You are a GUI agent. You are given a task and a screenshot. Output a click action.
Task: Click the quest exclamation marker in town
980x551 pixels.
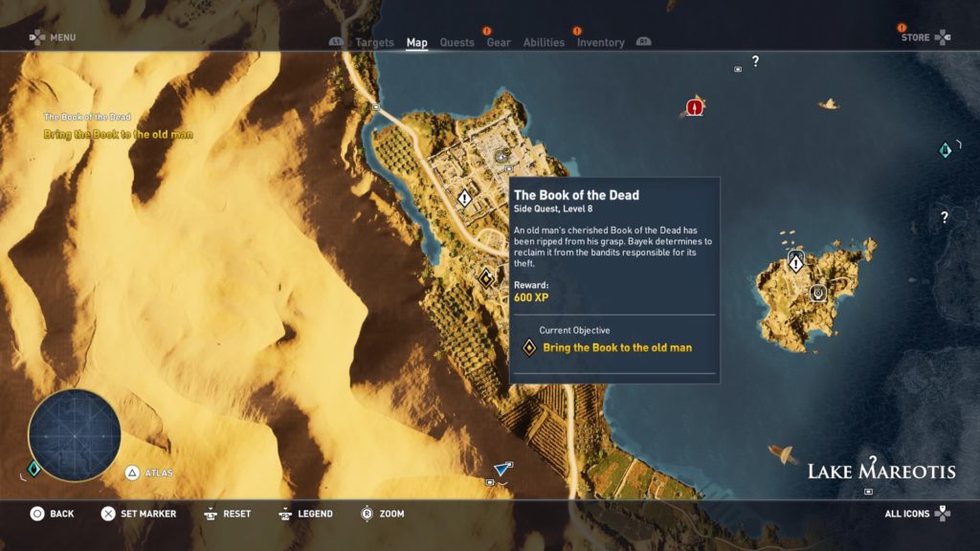point(464,199)
